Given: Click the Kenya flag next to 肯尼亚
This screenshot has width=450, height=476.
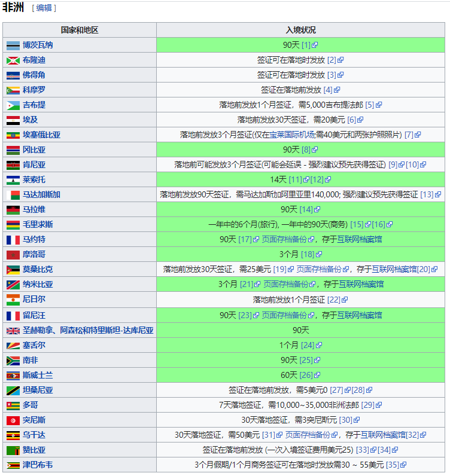Looking at the screenshot, I should point(13,165).
